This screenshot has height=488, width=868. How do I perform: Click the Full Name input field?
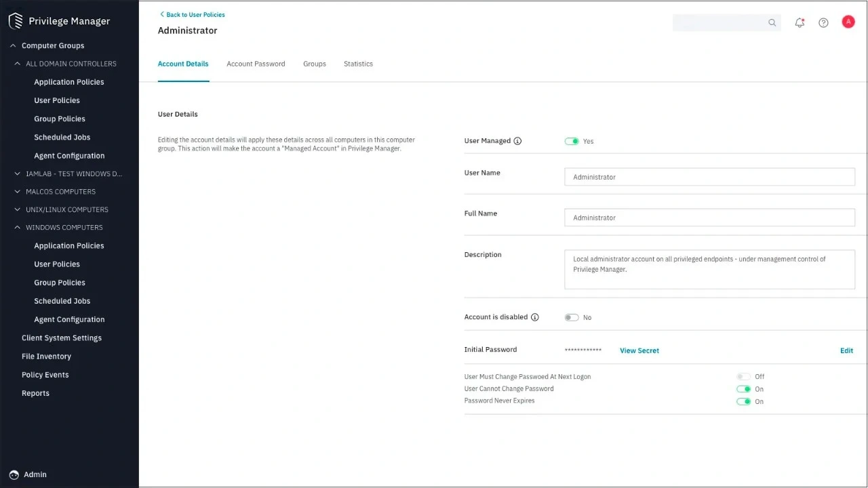(x=709, y=218)
